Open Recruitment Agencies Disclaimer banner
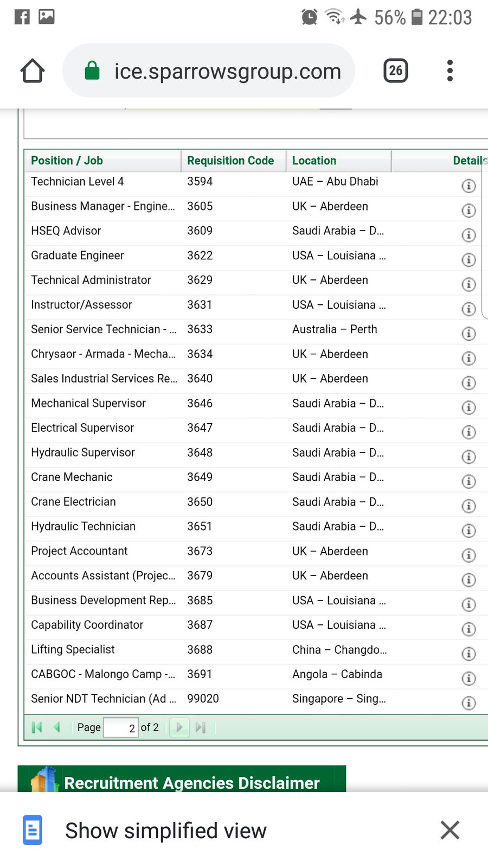 tap(191, 782)
